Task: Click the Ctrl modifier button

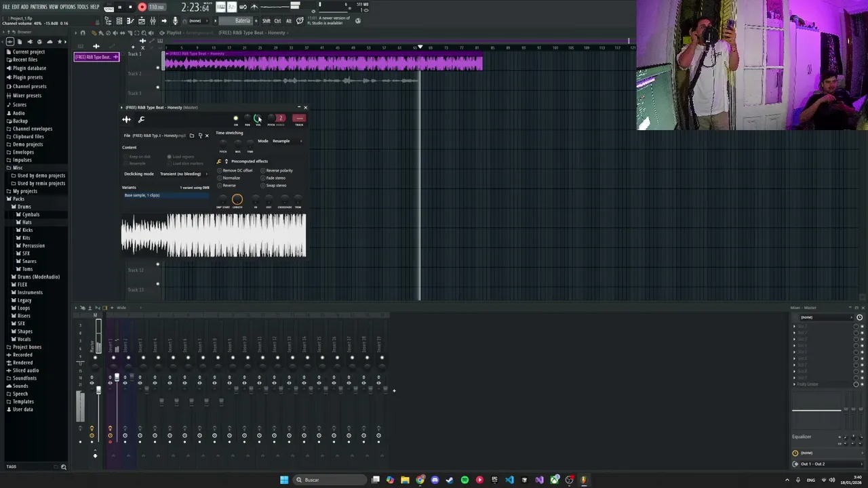Action: (x=277, y=21)
